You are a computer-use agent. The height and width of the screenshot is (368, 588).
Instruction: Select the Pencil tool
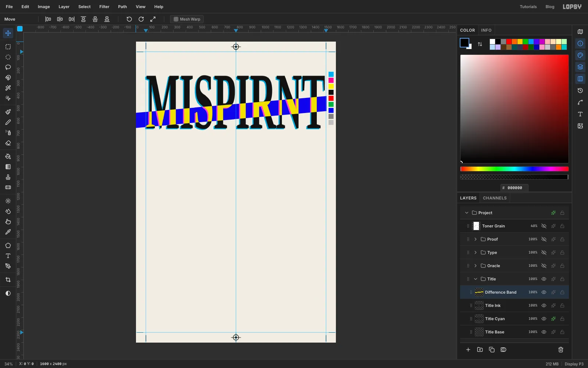[x=8, y=122]
